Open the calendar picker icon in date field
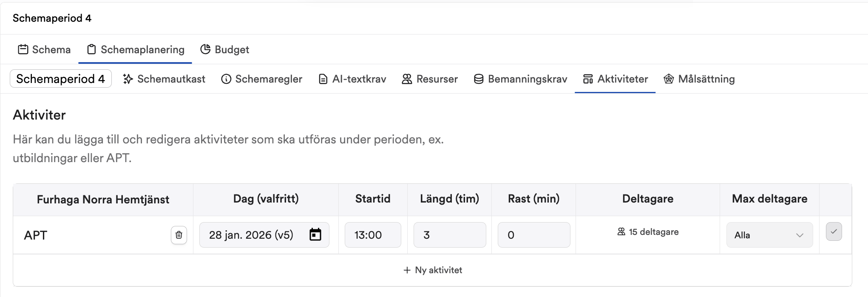Viewport: 868px width, 297px height. click(315, 234)
